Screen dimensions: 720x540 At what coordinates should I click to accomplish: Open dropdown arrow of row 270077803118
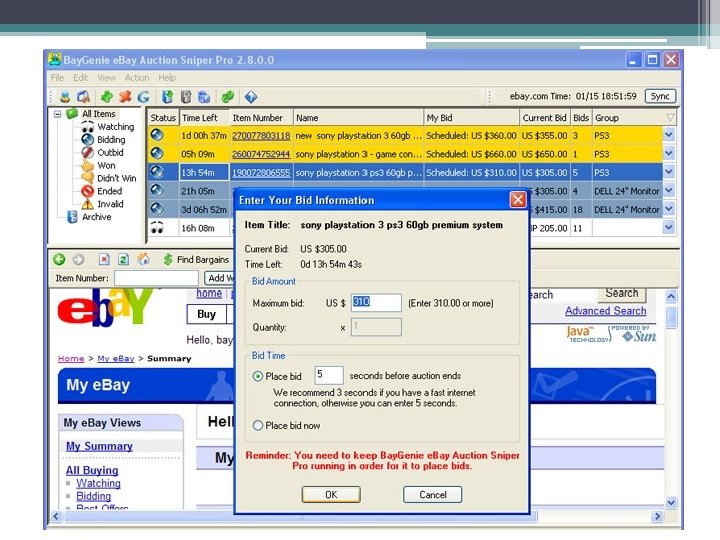click(669, 135)
